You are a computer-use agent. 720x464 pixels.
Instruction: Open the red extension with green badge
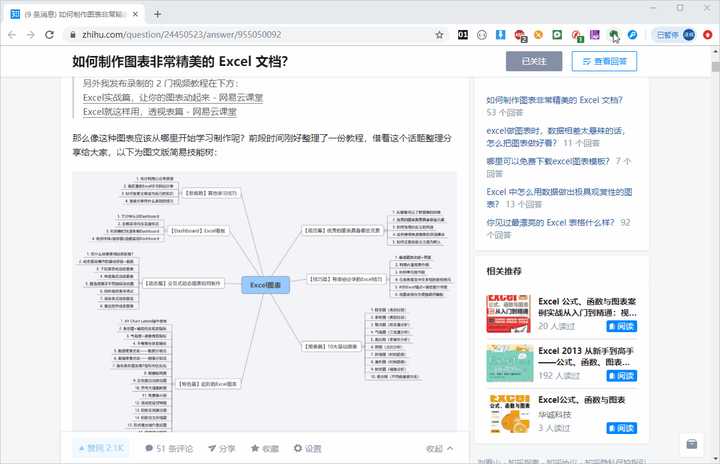click(x=577, y=35)
